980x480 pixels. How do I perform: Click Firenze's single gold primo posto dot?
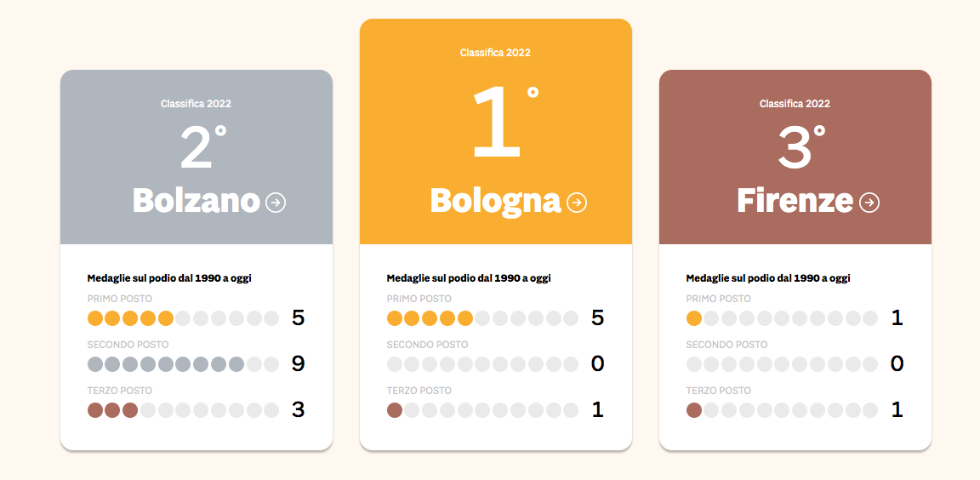tap(694, 318)
